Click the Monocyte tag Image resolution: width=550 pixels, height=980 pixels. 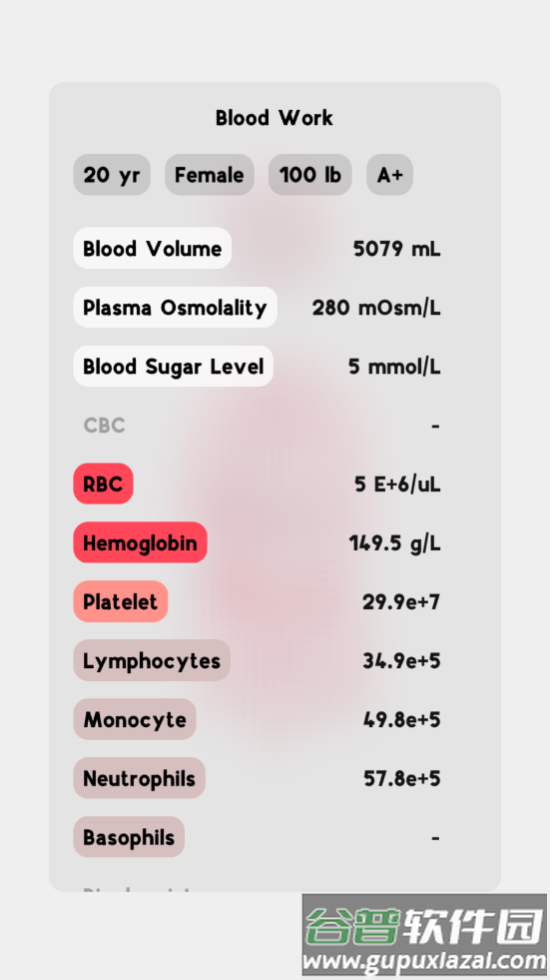click(x=135, y=719)
